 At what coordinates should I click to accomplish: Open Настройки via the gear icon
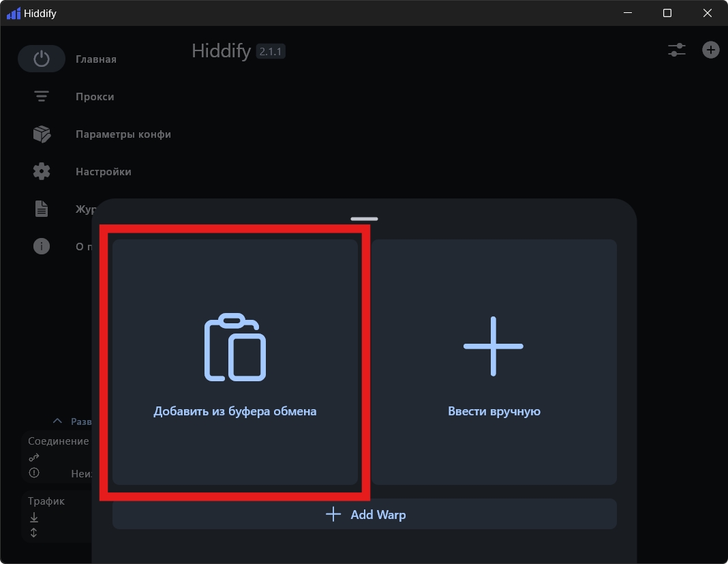pyautogui.click(x=42, y=172)
